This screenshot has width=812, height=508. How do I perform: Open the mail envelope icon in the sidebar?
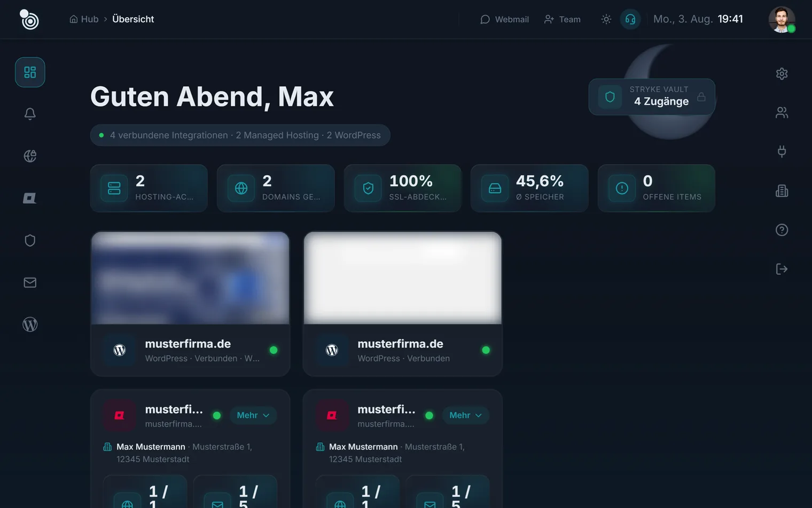(x=30, y=282)
